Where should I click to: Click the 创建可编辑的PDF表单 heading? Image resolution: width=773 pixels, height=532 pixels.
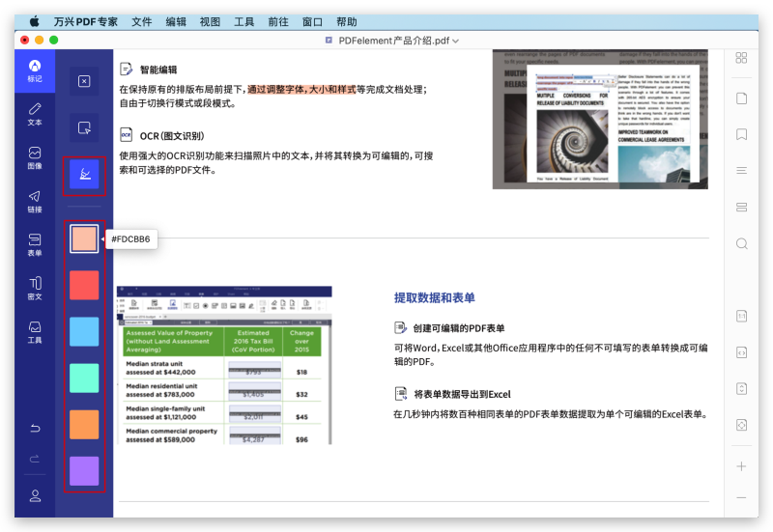[x=459, y=328]
